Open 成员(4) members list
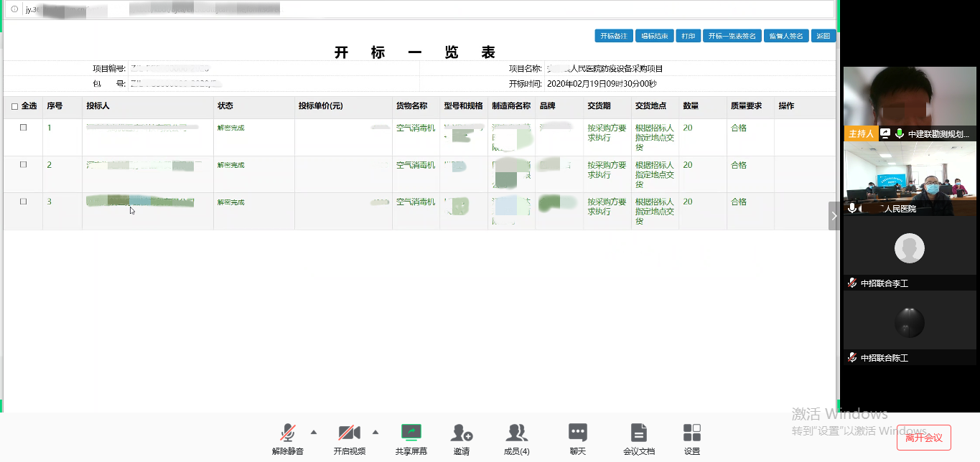The height and width of the screenshot is (462, 980). click(516, 433)
